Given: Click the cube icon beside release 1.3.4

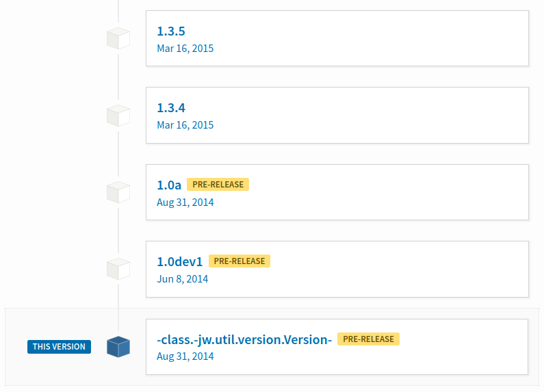Looking at the screenshot, I should coord(118,115).
